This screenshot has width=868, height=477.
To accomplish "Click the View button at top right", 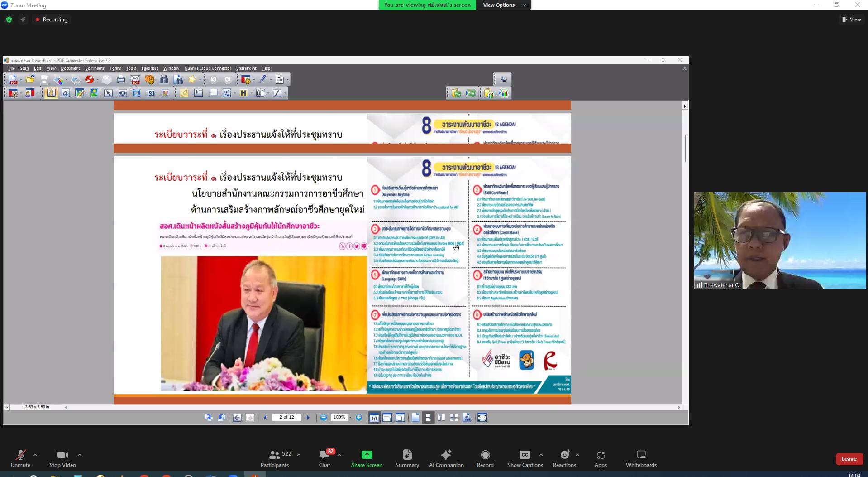I will pos(851,19).
